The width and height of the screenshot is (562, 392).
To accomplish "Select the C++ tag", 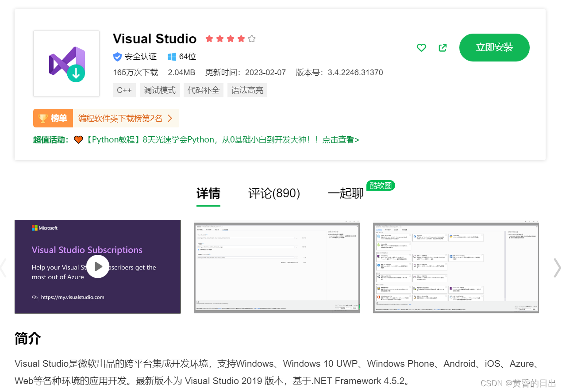I will point(124,90).
